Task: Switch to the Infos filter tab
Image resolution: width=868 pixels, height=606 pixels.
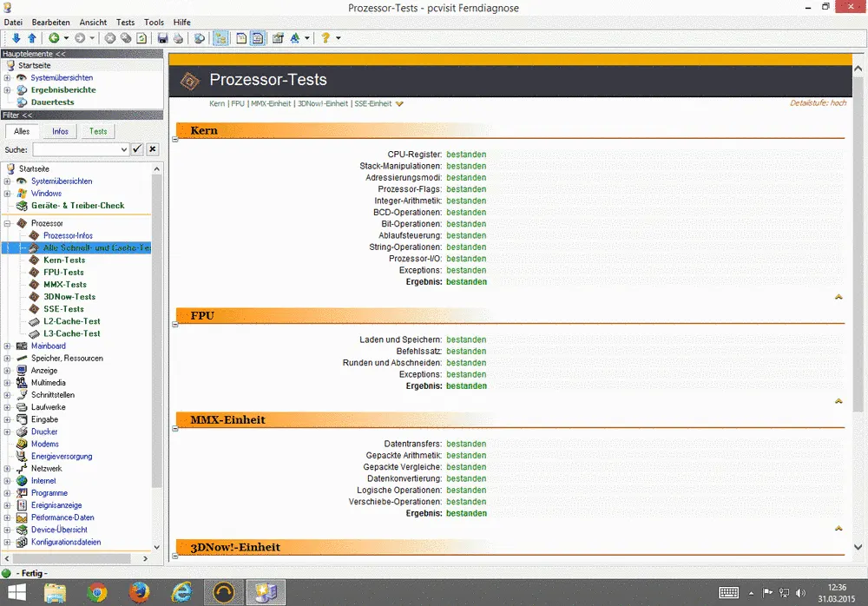Action: point(61,131)
